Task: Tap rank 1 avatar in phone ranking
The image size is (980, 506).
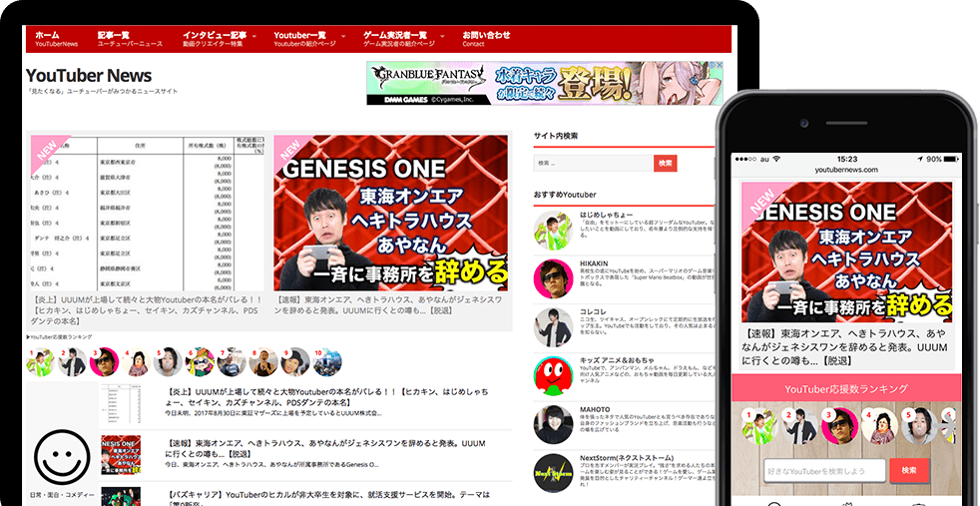Action: coord(759,426)
